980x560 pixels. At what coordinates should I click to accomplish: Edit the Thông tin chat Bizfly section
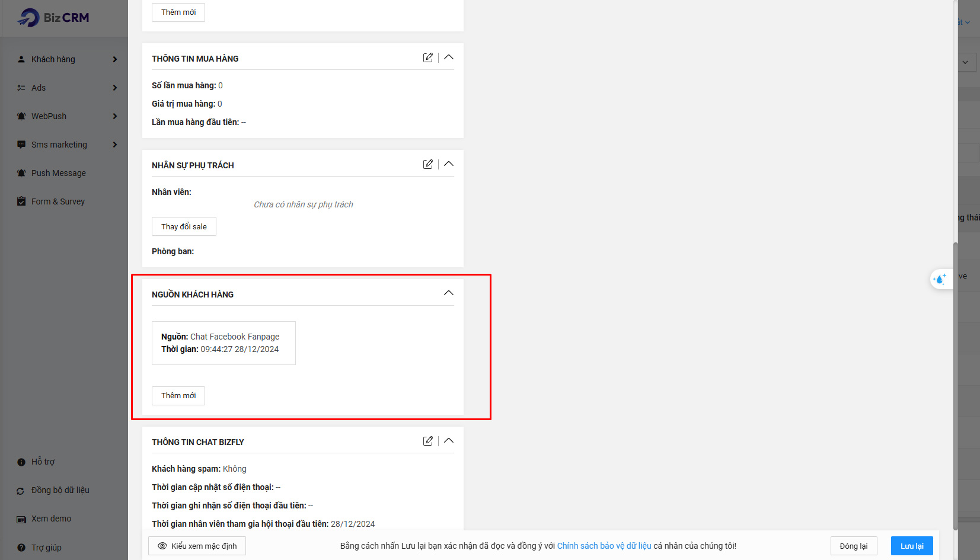[427, 441]
